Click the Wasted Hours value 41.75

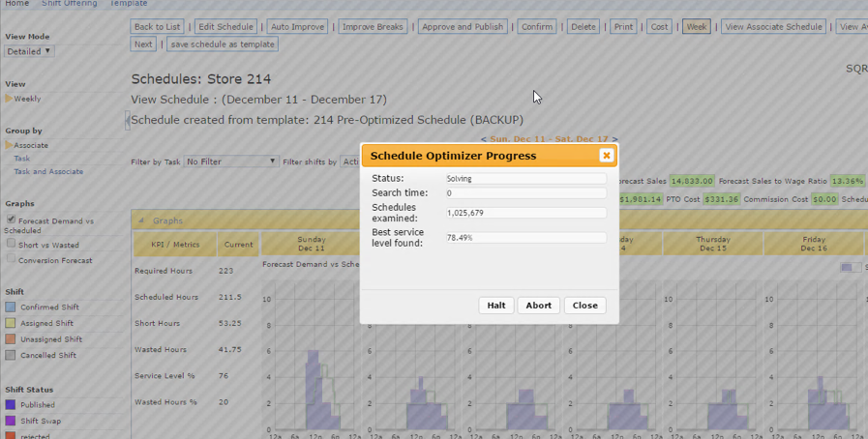[x=229, y=349]
